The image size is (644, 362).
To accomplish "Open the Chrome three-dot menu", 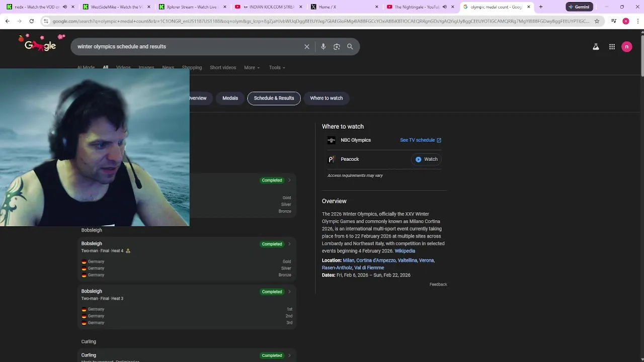I will click(637, 21).
